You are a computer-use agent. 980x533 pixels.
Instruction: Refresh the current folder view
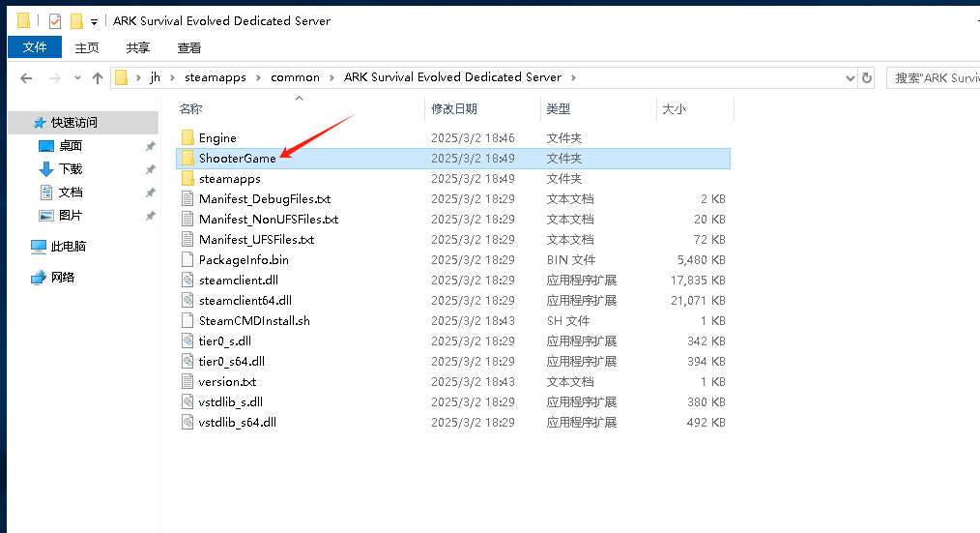coord(867,77)
